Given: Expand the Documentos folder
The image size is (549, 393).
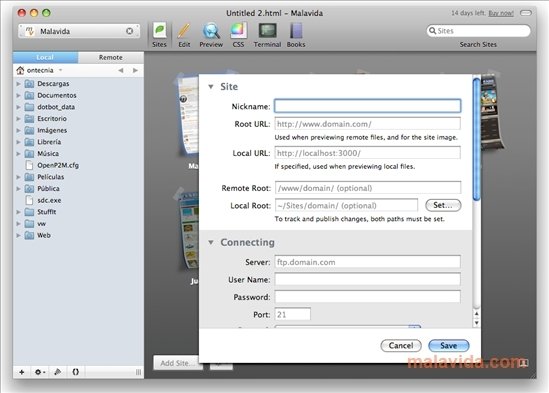Looking at the screenshot, I should coord(18,95).
